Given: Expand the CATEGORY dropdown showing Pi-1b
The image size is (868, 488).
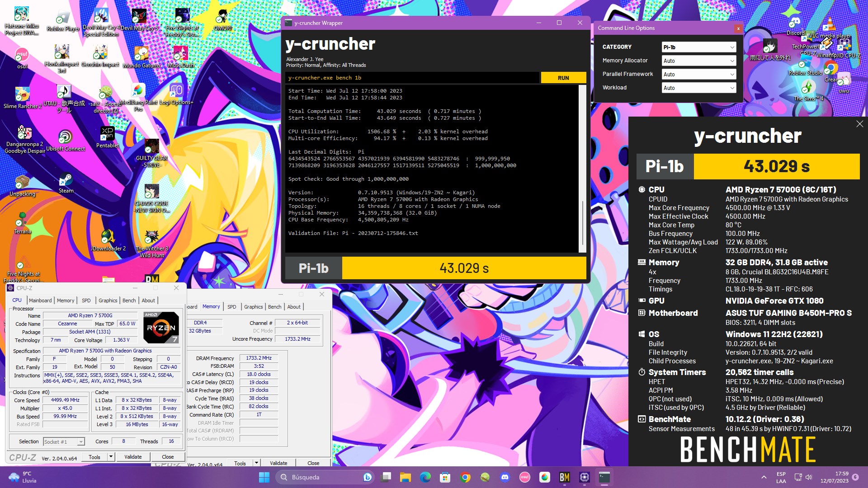Looking at the screenshot, I should coord(698,47).
